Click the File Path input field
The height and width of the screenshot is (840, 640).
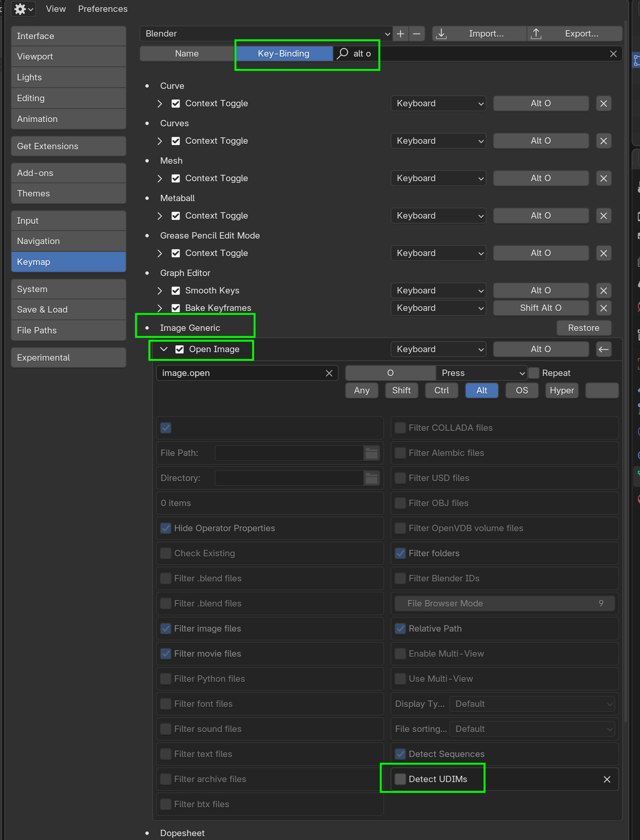(x=289, y=453)
